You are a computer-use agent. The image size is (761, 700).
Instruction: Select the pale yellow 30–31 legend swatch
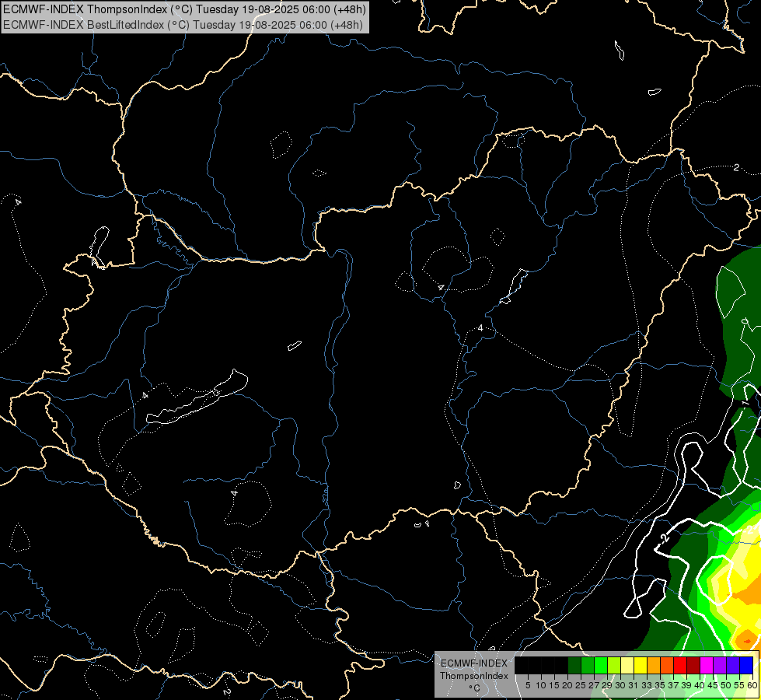click(627, 665)
